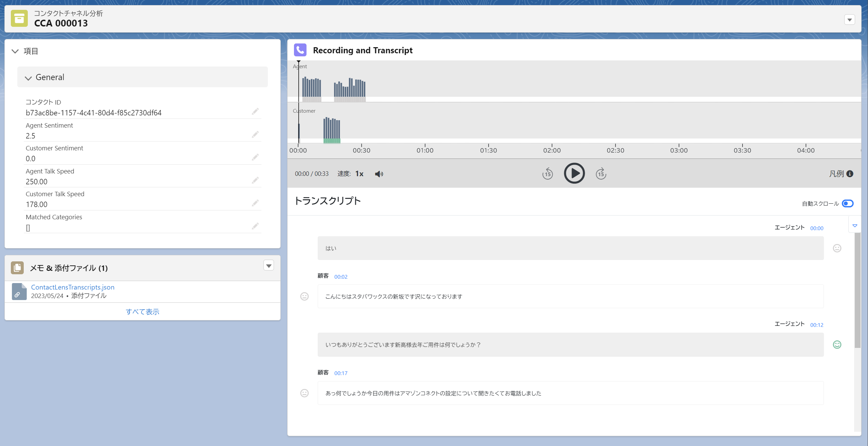Click Agent Talk Speed value 250.00

(37, 182)
